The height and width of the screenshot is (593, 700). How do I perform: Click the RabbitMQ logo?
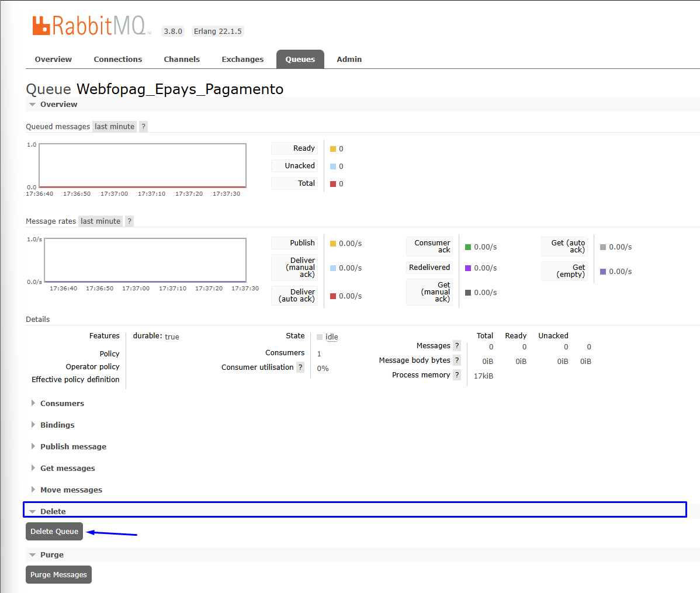click(91, 26)
